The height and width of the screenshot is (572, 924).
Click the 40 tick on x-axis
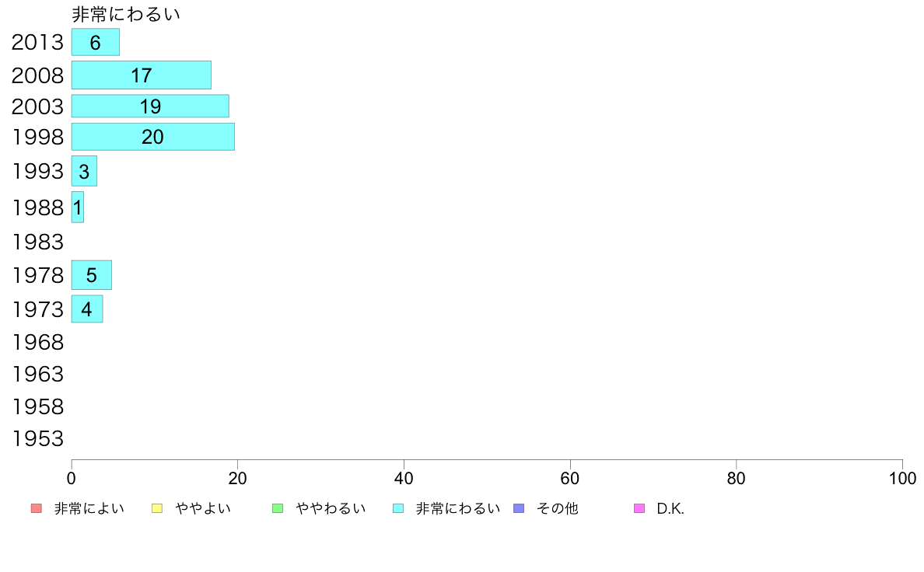pos(404,478)
